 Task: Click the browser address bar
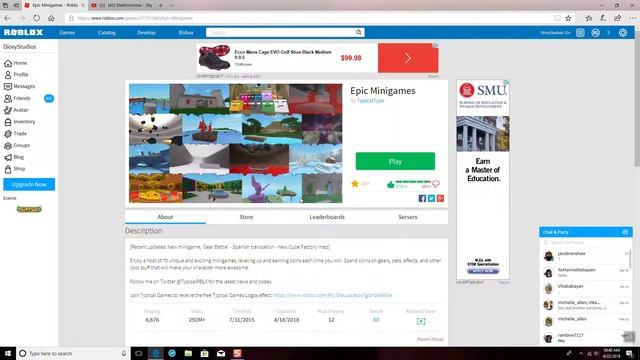(x=310, y=18)
